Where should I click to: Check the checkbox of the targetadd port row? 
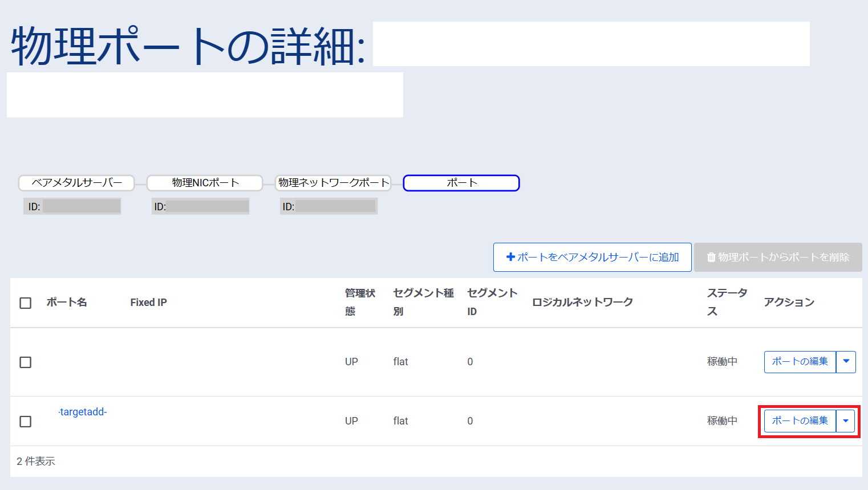coord(25,421)
